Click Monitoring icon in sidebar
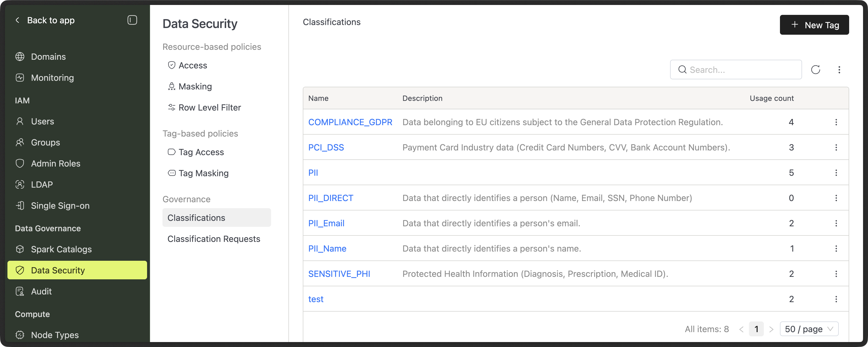Image resolution: width=868 pixels, height=347 pixels. [20, 78]
